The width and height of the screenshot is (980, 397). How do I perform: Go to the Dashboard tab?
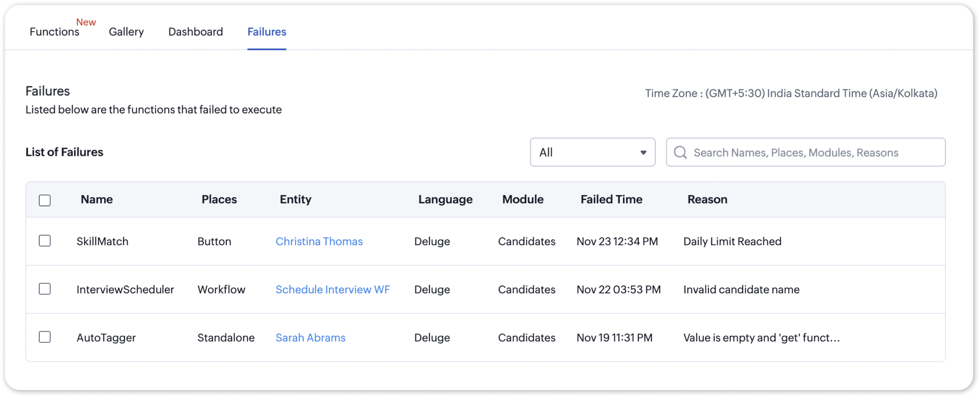tap(196, 32)
